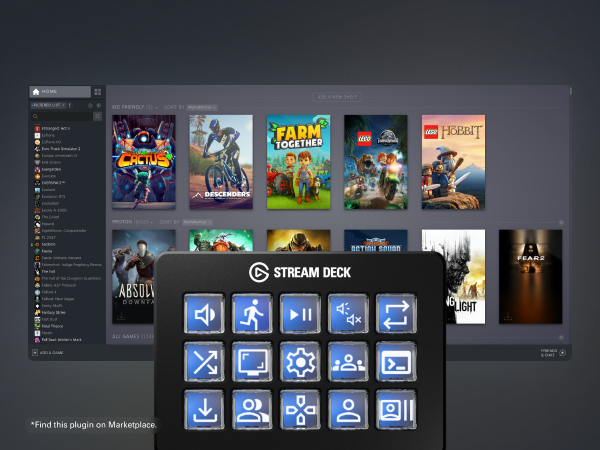
Task: Open Assault Android Cactus cover
Action: (x=143, y=162)
